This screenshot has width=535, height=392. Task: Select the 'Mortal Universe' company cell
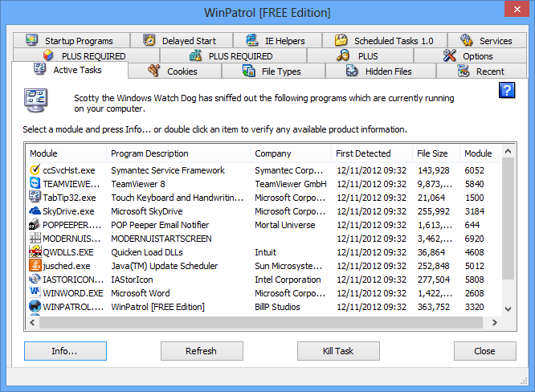pyautogui.click(x=285, y=225)
